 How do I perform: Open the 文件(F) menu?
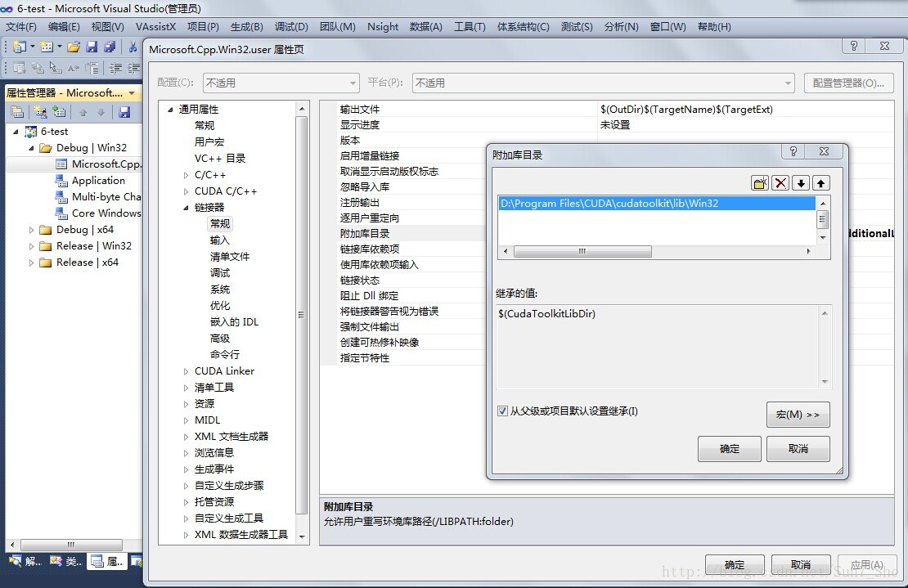coord(20,27)
